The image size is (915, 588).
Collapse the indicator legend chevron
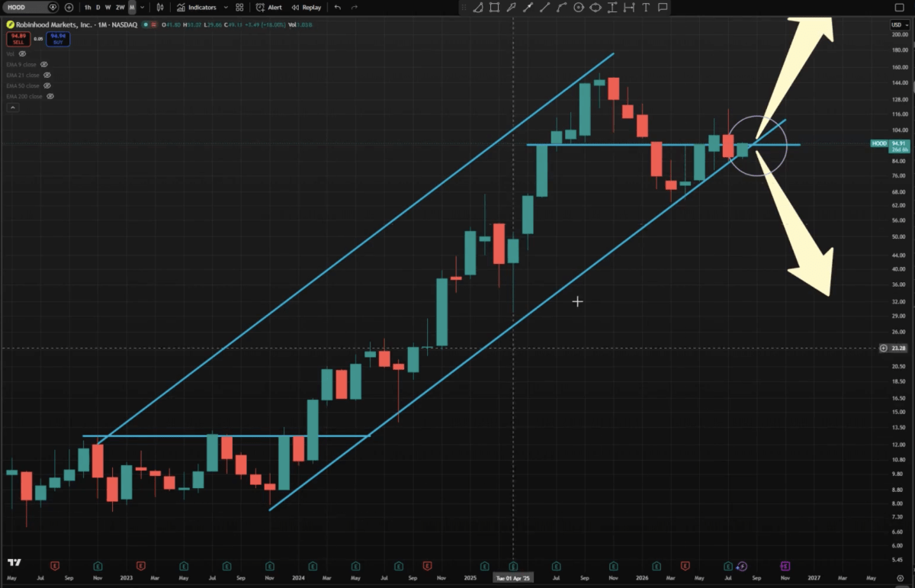[x=12, y=108]
